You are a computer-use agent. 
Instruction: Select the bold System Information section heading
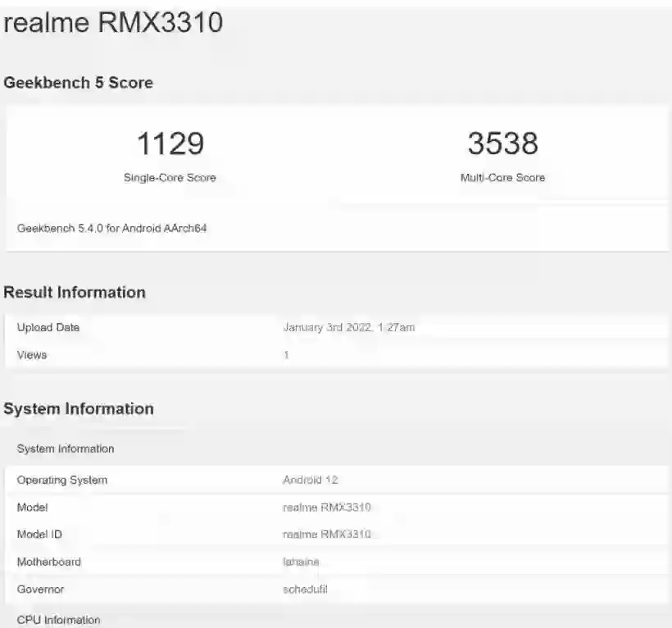click(x=79, y=409)
